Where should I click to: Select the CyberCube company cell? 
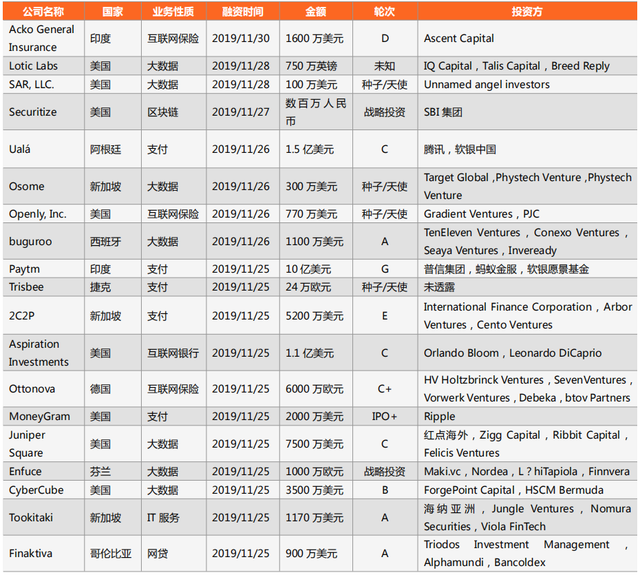point(44,490)
